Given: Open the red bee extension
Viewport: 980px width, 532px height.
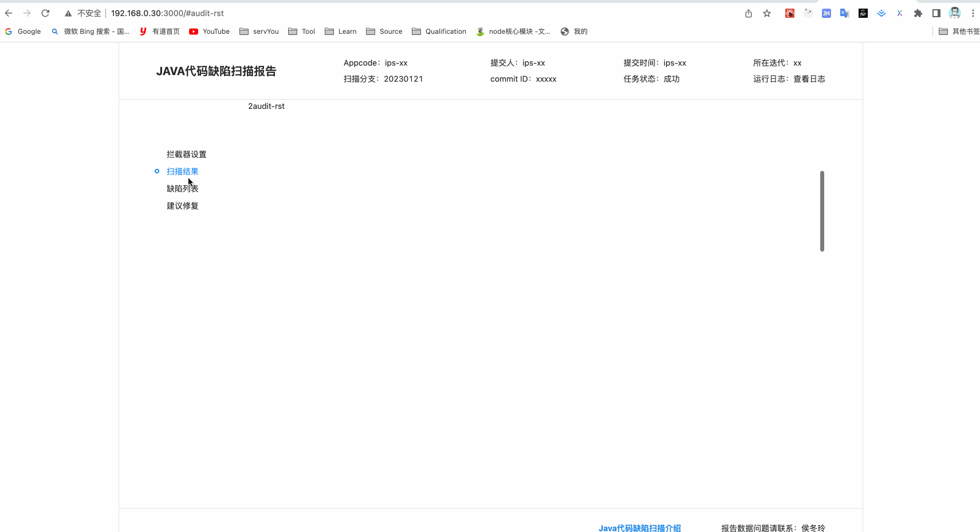Looking at the screenshot, I should click(789, 13).
